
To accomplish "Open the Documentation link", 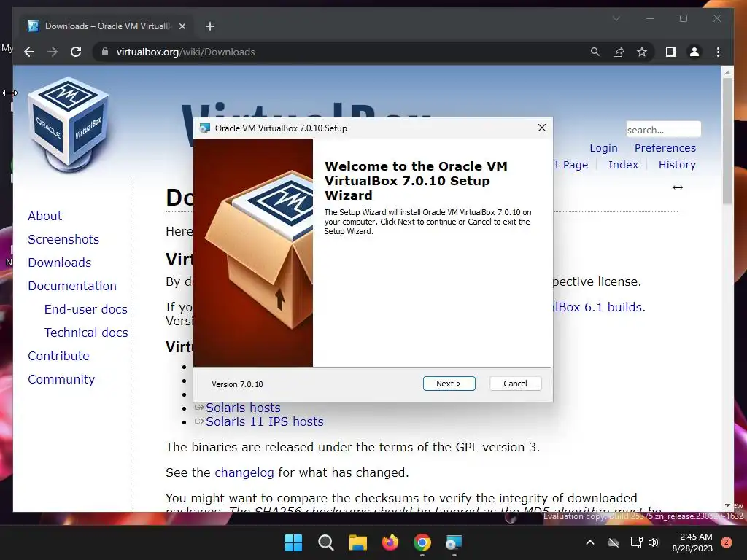I will [x=72, y=286].
